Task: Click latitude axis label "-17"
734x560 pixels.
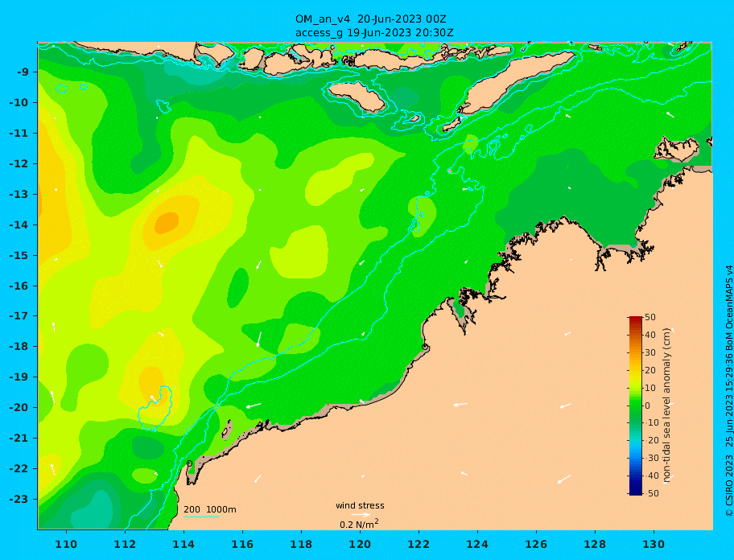Action: pyautogui.click(x=19, y=316)
